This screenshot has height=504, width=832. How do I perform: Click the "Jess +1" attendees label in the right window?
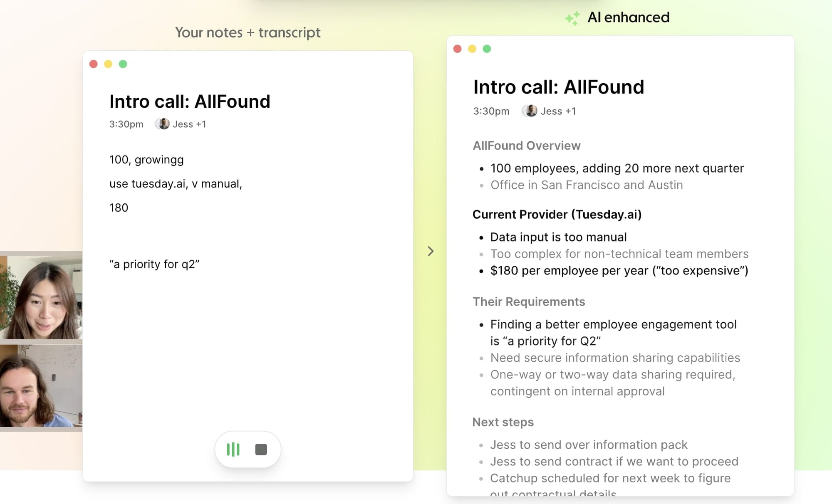(558, 111)
